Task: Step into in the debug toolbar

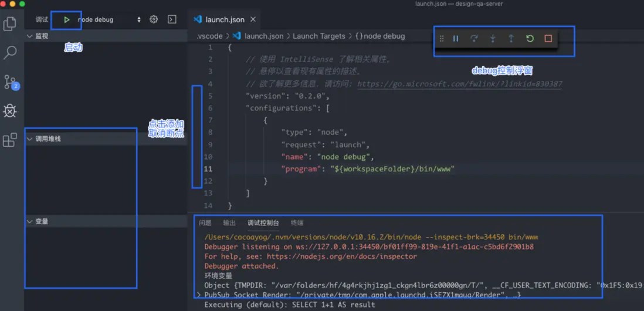Action: coord(493,39)
